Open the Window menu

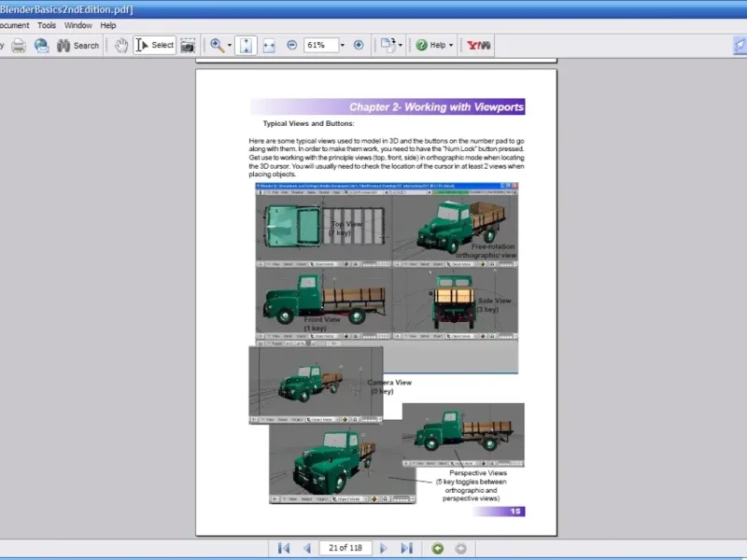pyautogui.click(x=78, y=25)
